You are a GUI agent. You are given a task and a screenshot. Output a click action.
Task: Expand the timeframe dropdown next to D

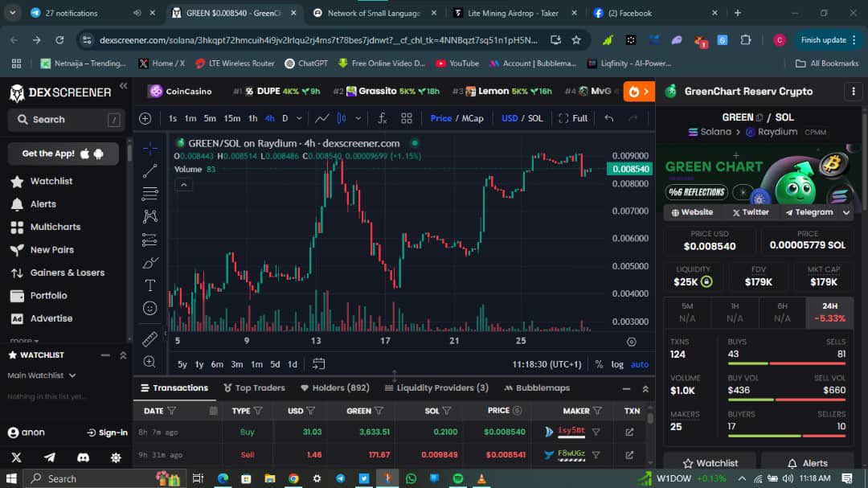point(299,118)
